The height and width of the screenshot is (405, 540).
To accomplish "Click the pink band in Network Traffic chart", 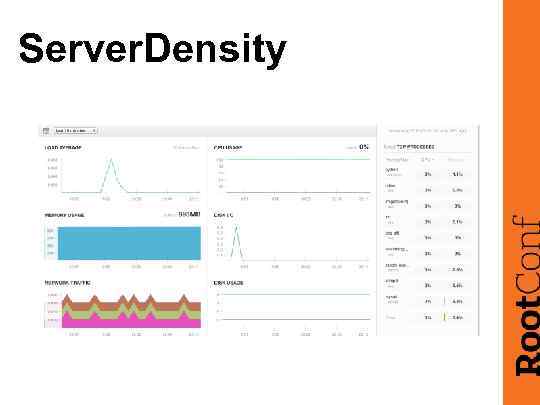I will (x=131, y=322).
